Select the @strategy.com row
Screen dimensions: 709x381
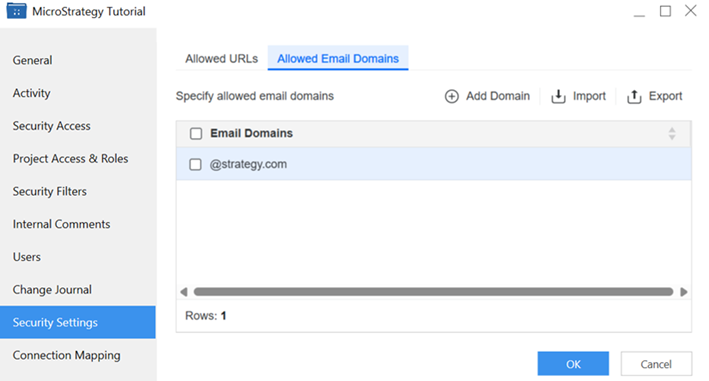pyautogui.click(x=434, y=164)
